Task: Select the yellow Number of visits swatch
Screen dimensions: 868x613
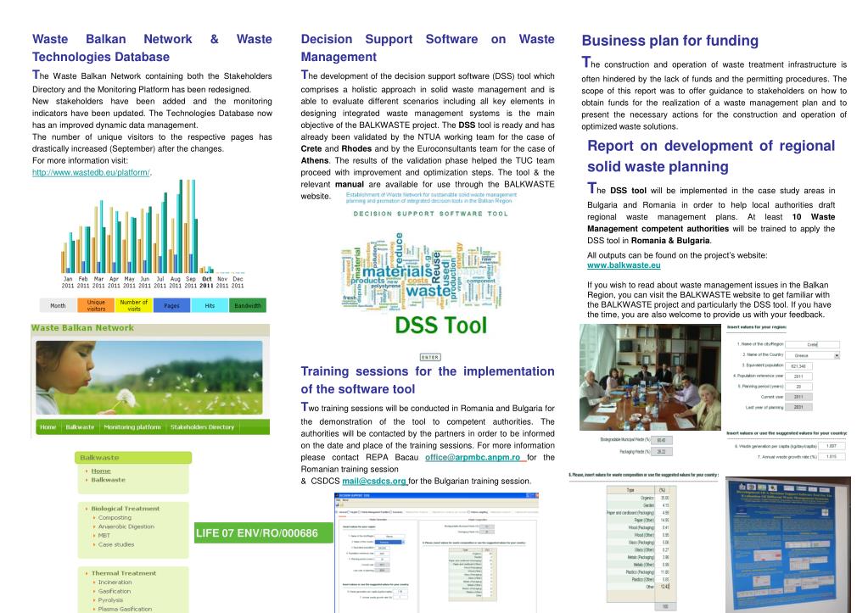Action: pyautogui.click(x=133, y=305)
